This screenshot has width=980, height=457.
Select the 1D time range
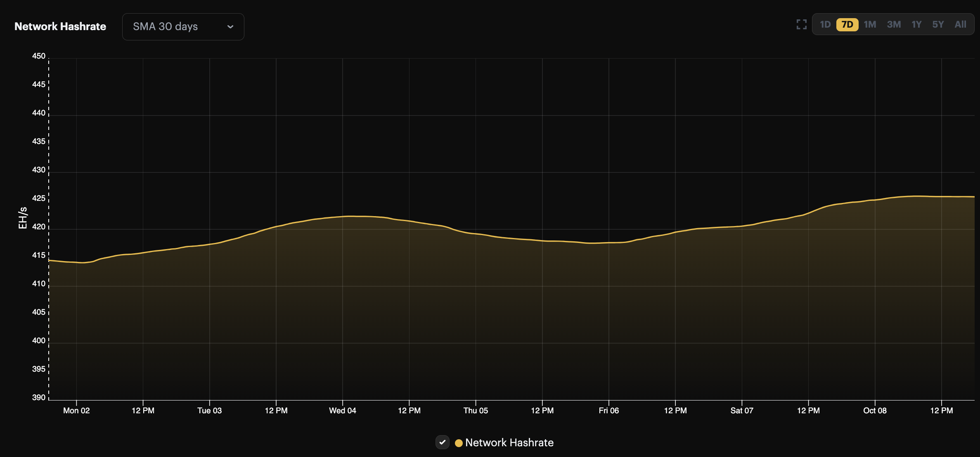click(825, 24)
